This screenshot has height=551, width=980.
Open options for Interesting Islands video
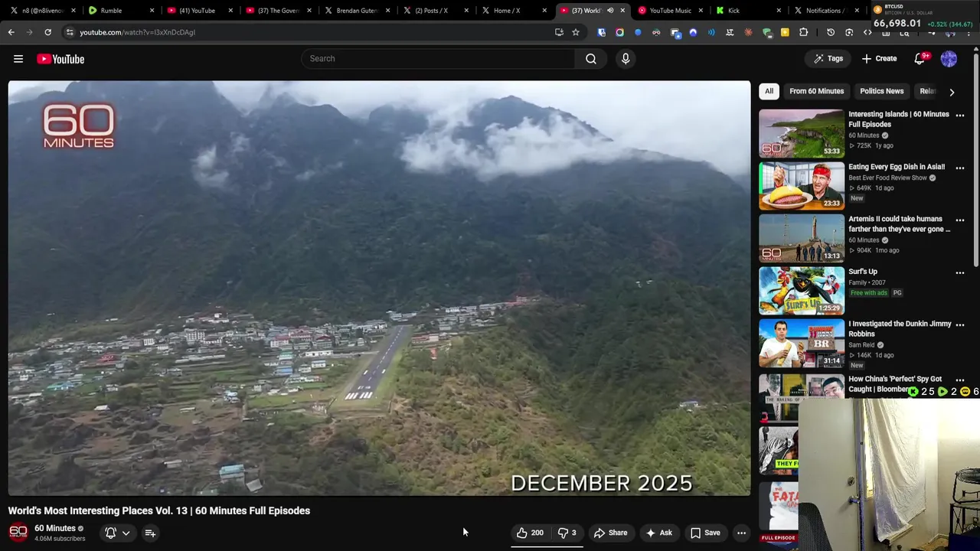click(959, 116)
